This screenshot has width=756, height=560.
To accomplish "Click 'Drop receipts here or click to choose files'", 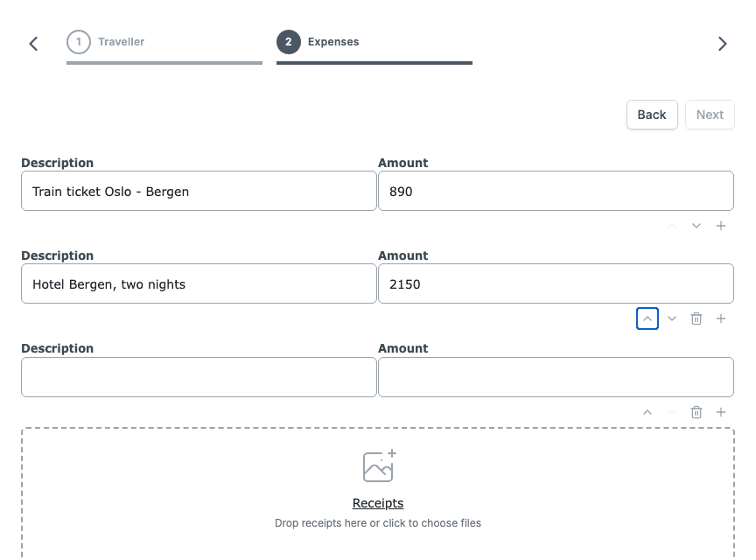I will tap(378, 523).
